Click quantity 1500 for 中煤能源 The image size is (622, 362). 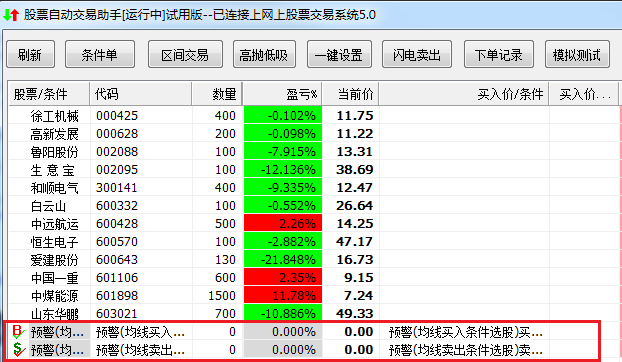(222, 295)
